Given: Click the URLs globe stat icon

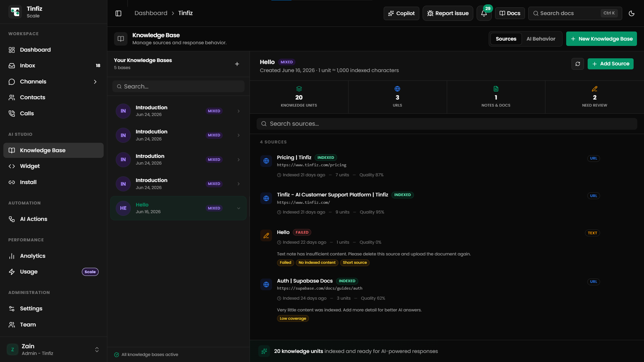Looking at the screenshot, I should point(397,89).
